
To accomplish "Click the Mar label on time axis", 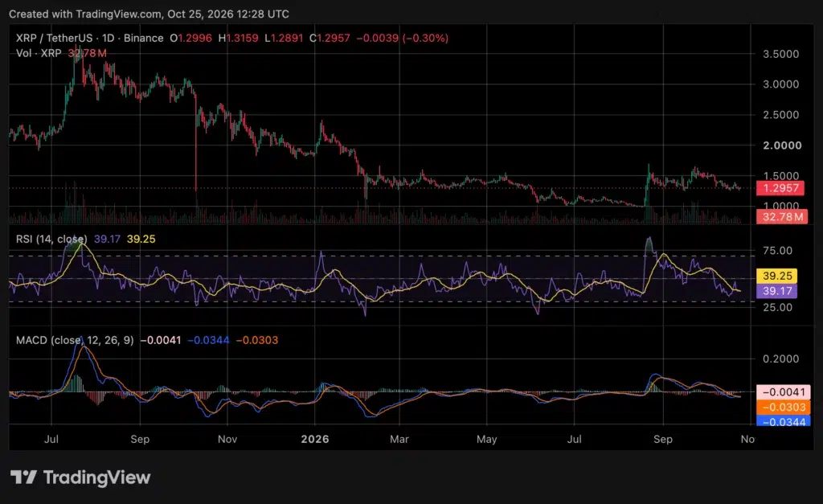I will 399,439.
